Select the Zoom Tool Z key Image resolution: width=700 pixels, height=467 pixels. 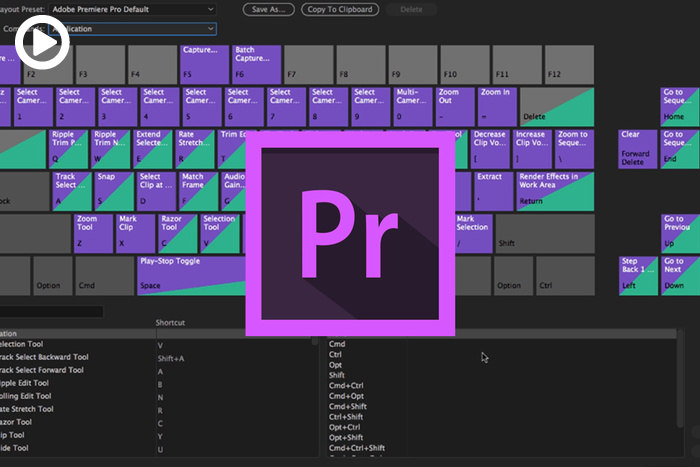point(93,234)
